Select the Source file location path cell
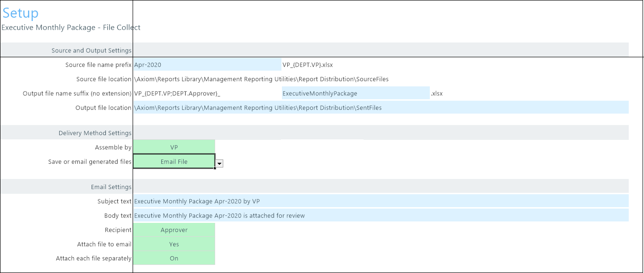 (x=265, y=79)
